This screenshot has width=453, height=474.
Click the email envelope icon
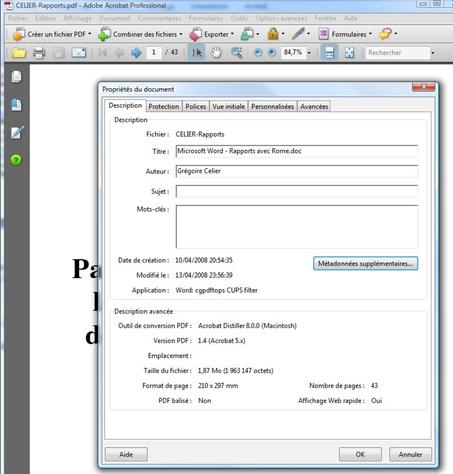tap(79, 53)
